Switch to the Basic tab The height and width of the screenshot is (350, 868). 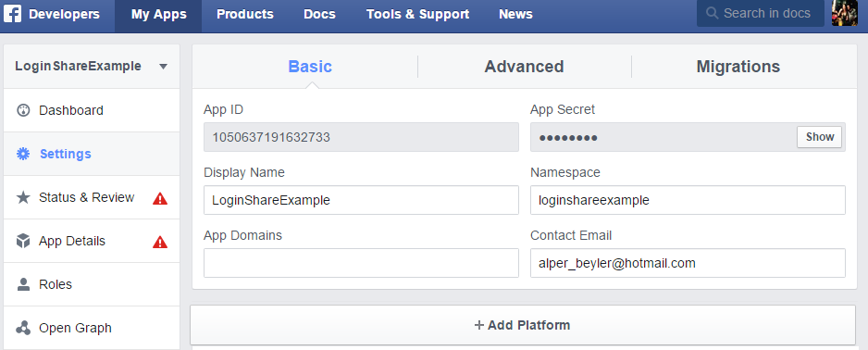click(310, 67)
